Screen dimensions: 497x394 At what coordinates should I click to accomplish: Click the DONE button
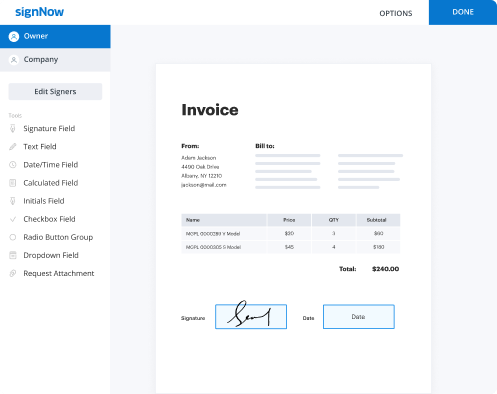point(463,12)
